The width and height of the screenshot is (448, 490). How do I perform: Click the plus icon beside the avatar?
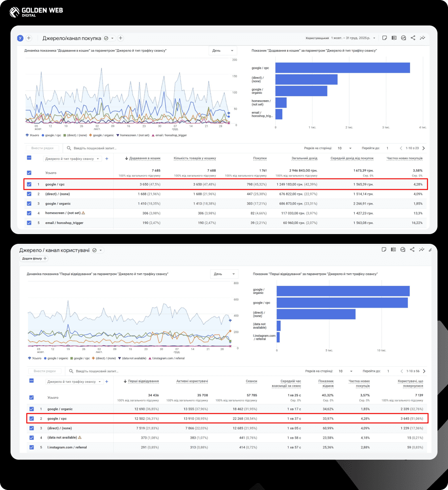(x=29, y=38)
